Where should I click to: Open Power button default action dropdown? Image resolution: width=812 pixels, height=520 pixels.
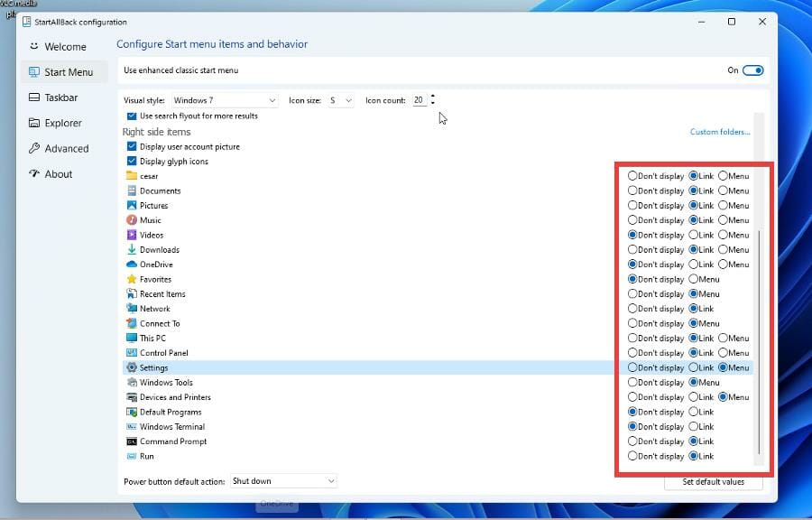tap(283, 481)
